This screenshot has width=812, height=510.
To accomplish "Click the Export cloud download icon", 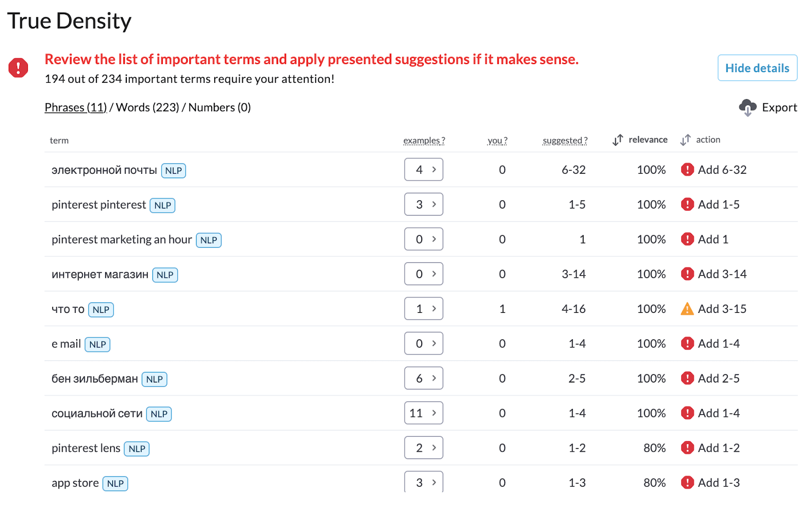I will pyautogui.click(x=748, y=107).
